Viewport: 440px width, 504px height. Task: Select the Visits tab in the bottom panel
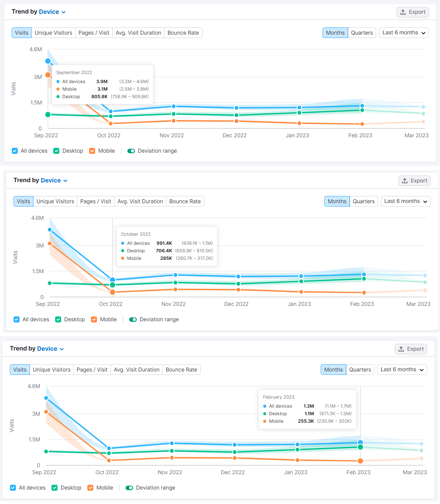(x=20, y=370)
